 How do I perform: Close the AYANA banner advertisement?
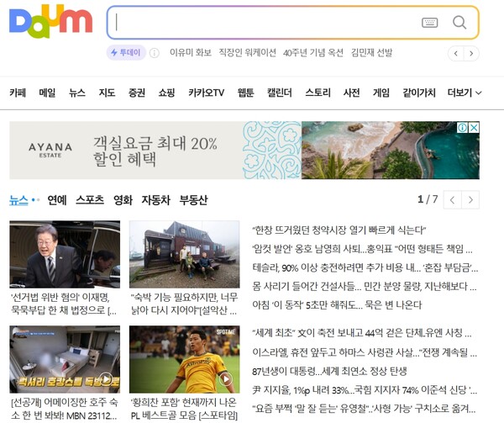click(x=474, y=128)
